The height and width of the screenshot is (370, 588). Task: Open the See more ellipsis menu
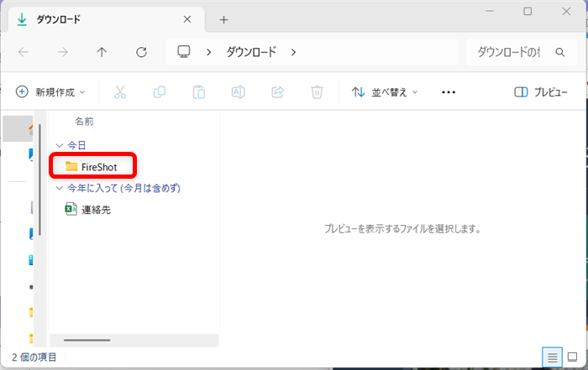449,92
